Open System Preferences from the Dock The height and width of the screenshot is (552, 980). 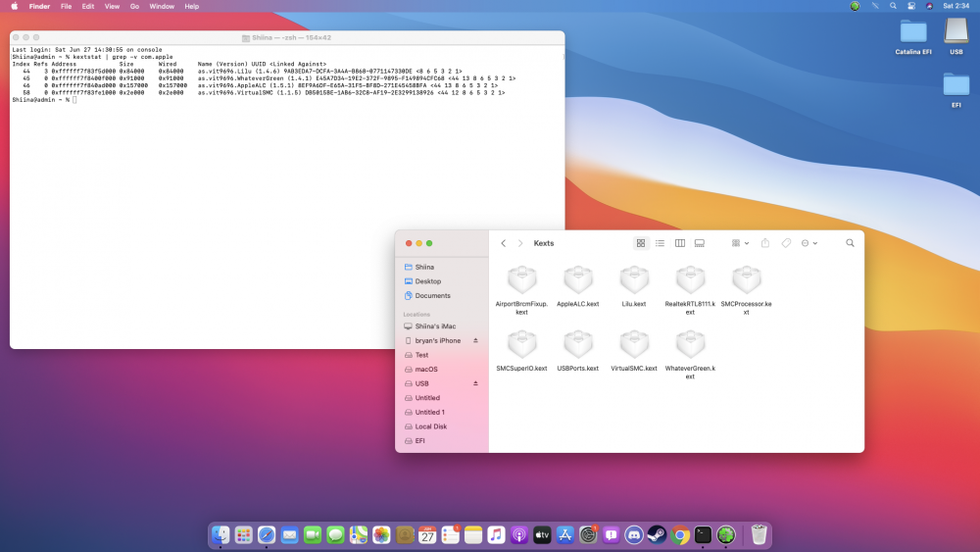pos(588,535)
